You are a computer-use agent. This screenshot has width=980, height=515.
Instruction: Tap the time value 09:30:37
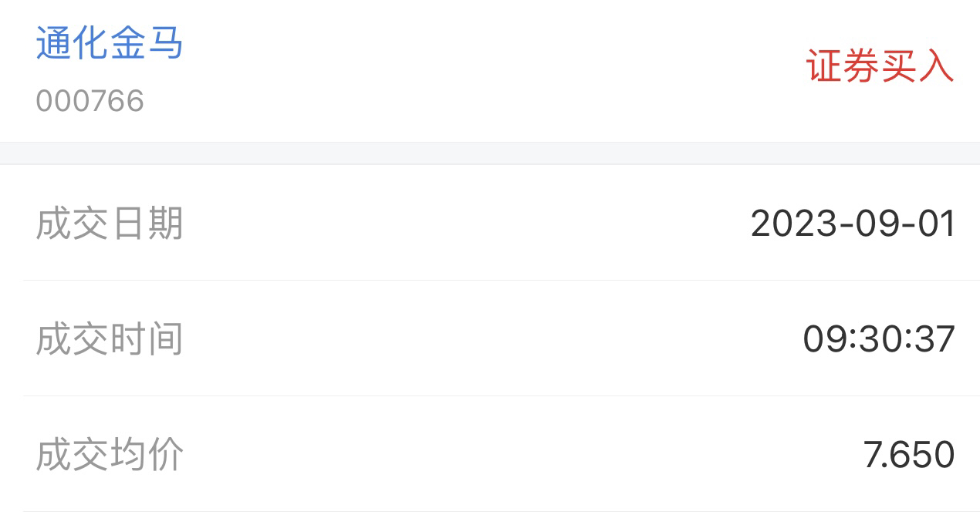[879, 339]
